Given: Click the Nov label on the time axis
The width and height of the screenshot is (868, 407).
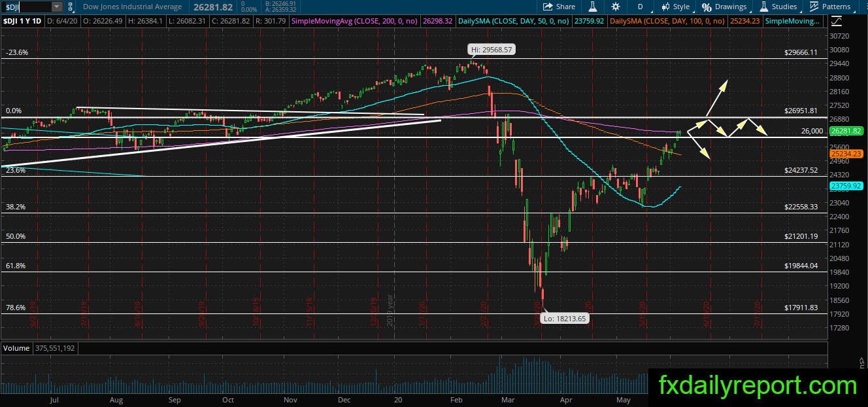Looking at the screenshot, I should coord(290,399).
